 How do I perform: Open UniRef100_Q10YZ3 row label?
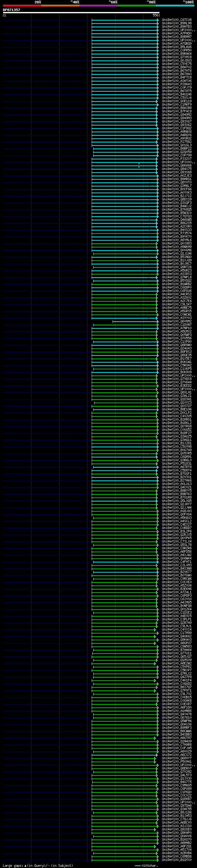pos(176,403)
